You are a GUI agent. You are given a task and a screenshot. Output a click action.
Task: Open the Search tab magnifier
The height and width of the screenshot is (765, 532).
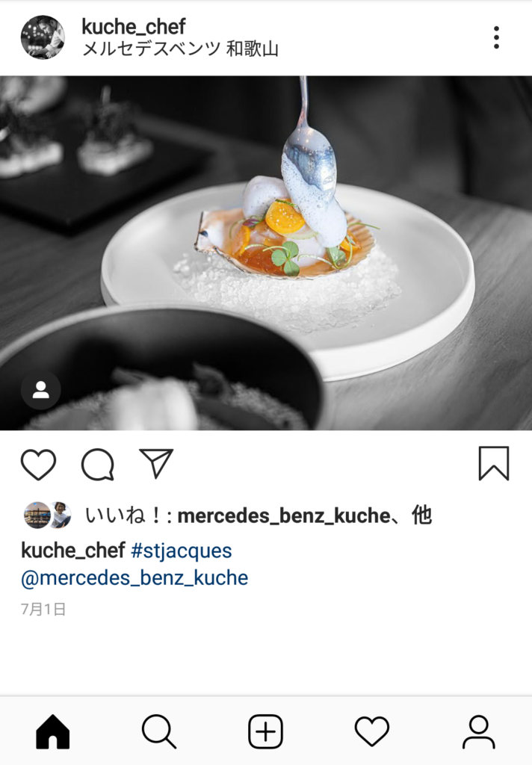click(159, 731)
